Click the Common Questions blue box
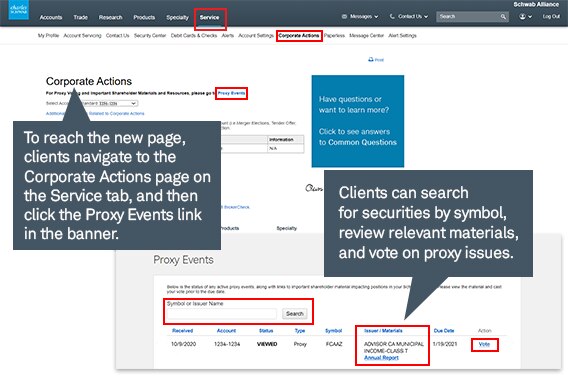Image resolution: width=568 pixels, height=382 pixels. [x=358, y=121]
